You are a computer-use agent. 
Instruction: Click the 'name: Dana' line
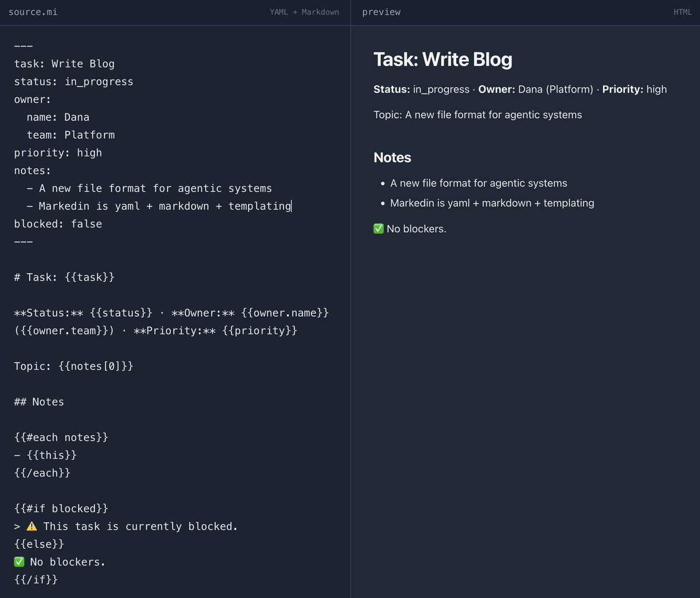tap(58, 117)
